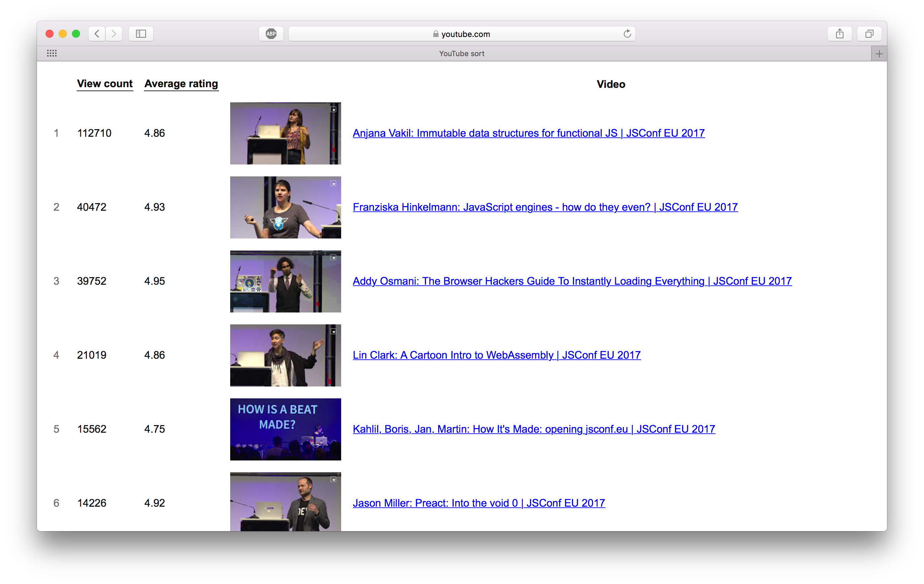
Task: Open Anjana Vakil's immutable data structures talk
Action: [528, 133]
